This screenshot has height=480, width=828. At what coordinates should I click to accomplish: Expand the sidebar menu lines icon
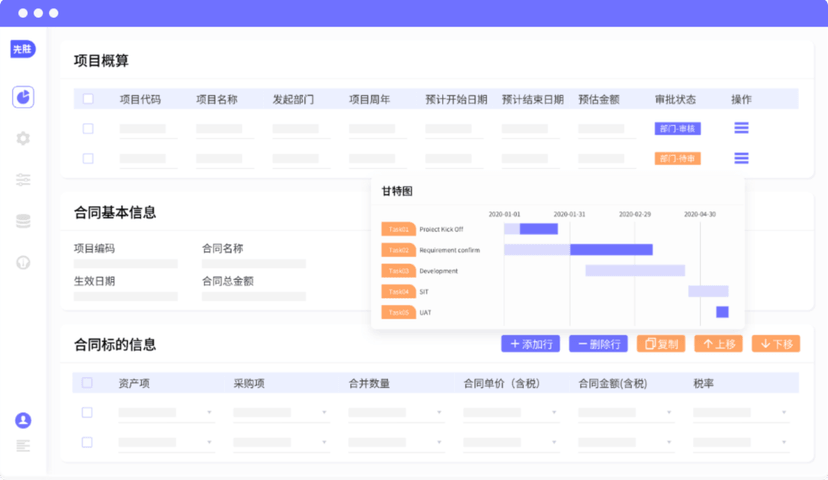(23, 446)
